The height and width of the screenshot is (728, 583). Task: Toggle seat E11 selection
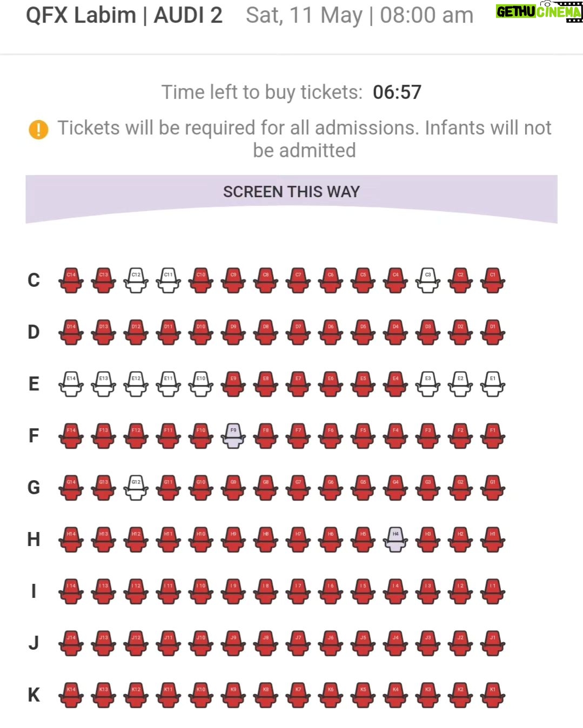169,384
